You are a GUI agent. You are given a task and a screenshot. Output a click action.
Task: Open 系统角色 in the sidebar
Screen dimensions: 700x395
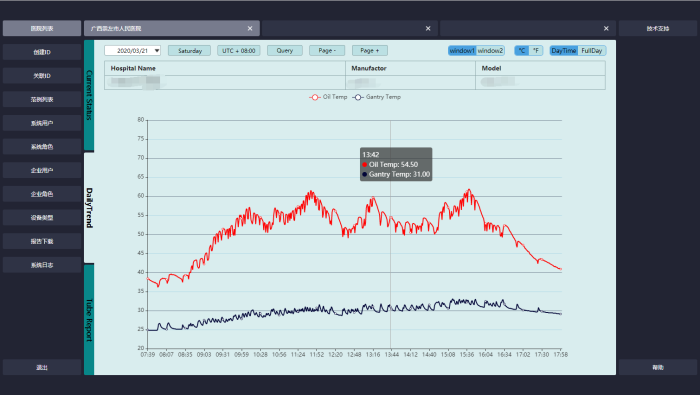[x=42, y=147]
